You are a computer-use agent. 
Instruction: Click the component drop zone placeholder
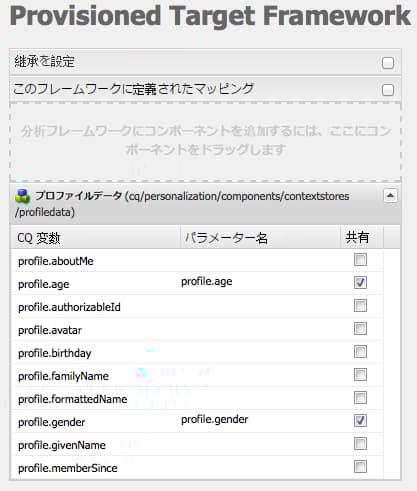[x=205, y=142]
